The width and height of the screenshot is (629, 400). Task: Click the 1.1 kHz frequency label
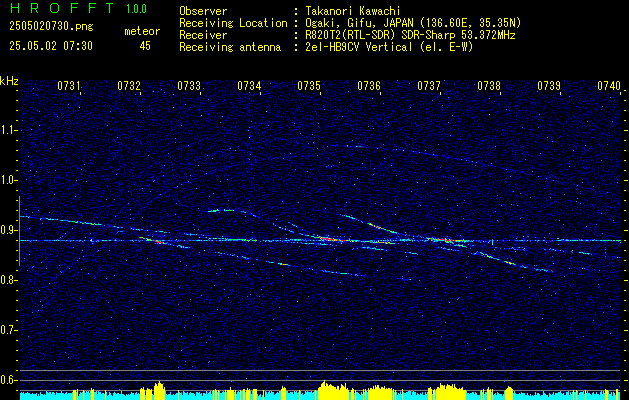8,130
